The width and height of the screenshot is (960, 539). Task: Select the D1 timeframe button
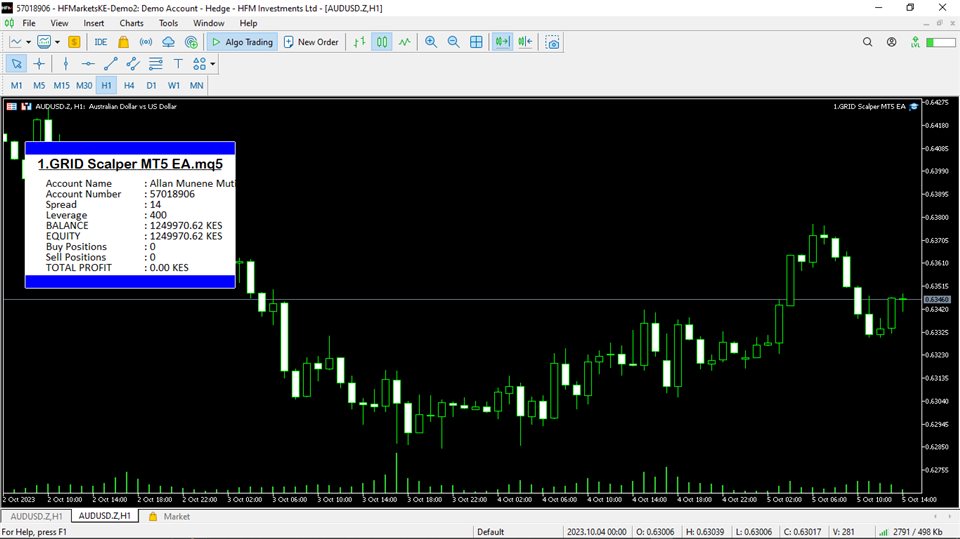click(151, 86)
